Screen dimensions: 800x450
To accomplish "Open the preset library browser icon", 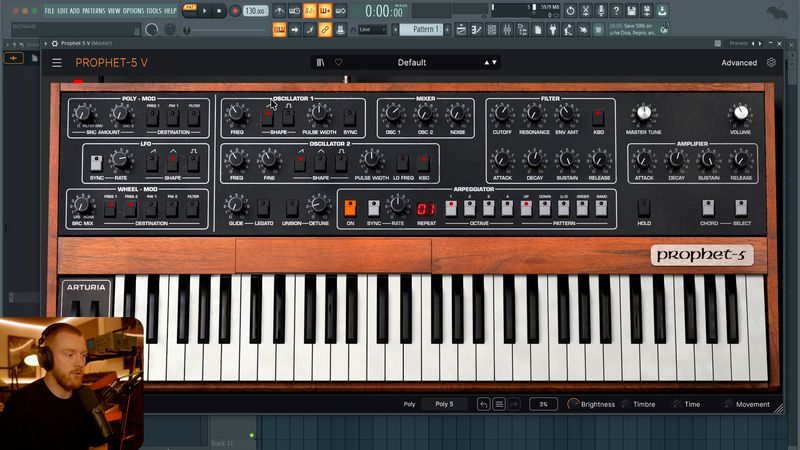I will coord(320,62).
